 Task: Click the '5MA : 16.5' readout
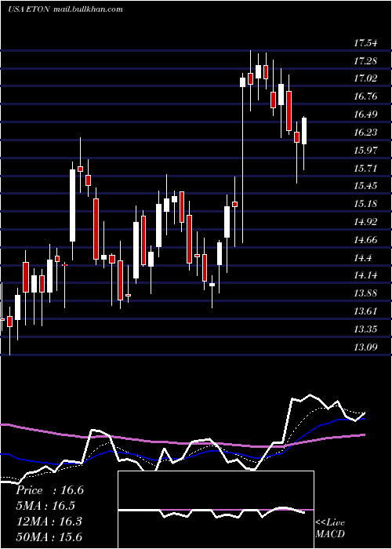point(45,506)
